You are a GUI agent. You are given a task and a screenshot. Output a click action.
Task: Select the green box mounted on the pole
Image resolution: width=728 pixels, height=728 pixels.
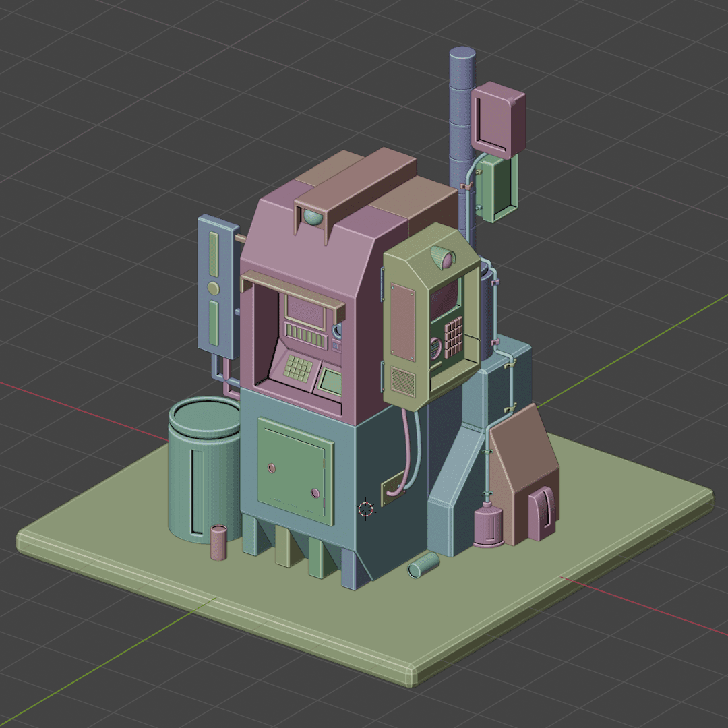click(497, 187)
